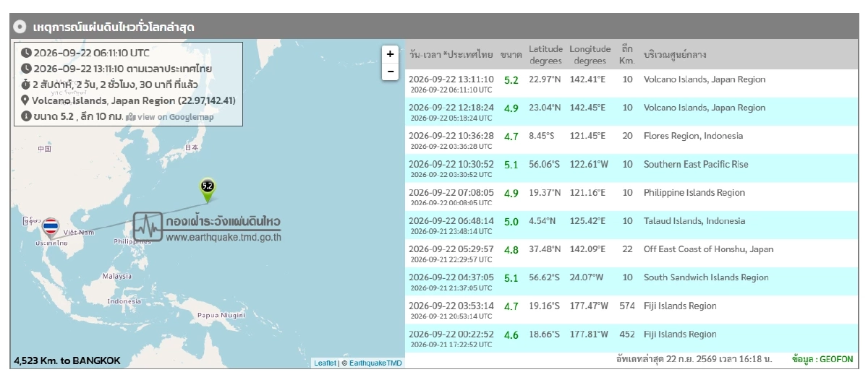The height and width of the screenshot is (380, 868).
Task: Click the map icon beside Googlemap link
Action: 130,116
